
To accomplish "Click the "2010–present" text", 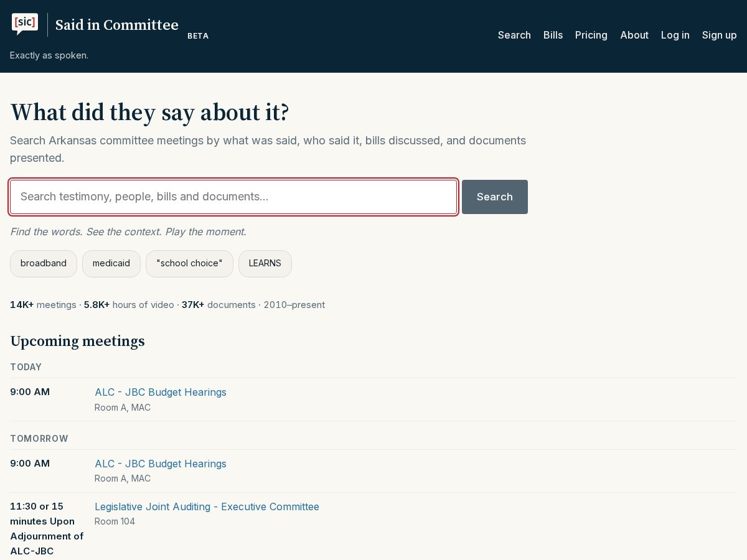I will tap(294, 305).
